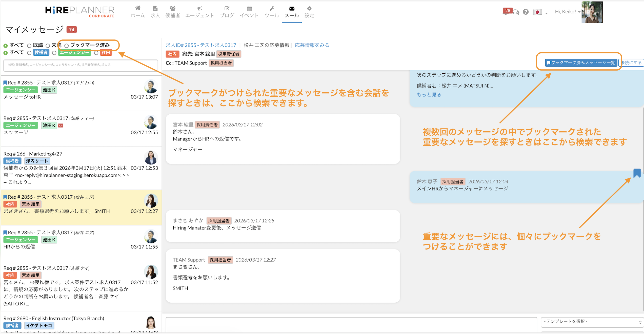Screen dimensions: 644x334
Task: Open the Events (イベント) calendar icon
Action: [x=249, y=9]
